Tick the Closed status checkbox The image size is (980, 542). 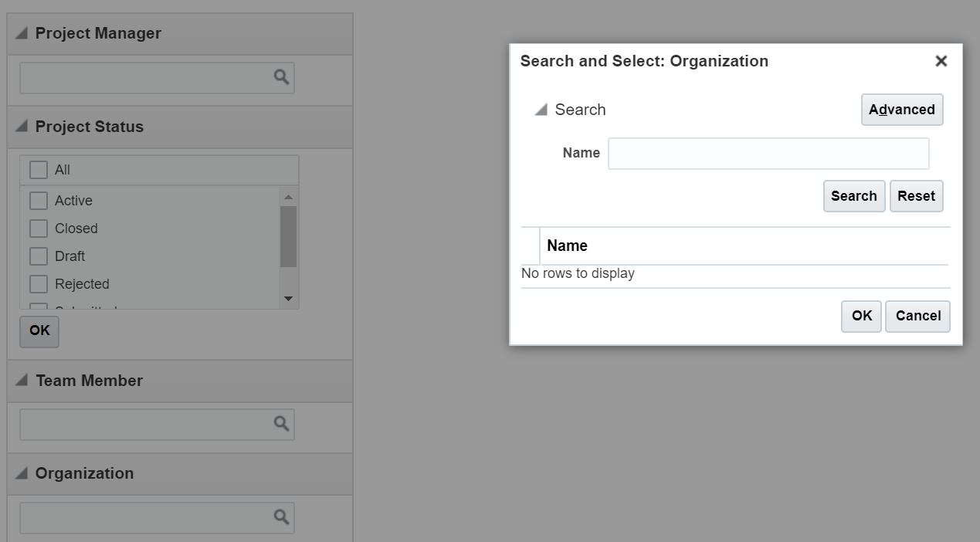pyautogui.click(x=39, y=229)
